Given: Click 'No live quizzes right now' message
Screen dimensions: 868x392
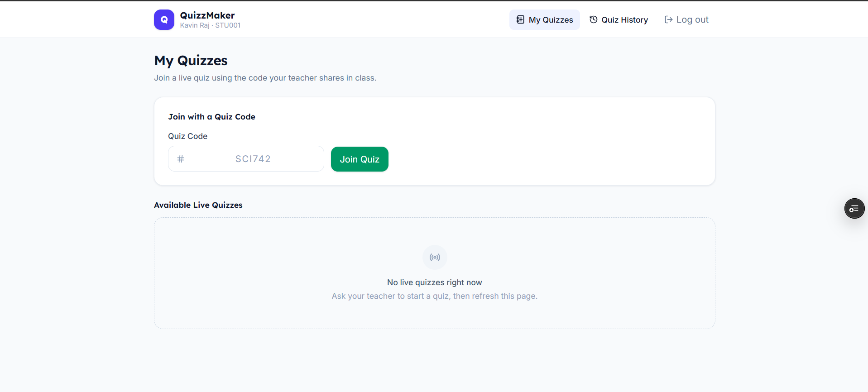Looking at the screenshot, I should [435, 282].
